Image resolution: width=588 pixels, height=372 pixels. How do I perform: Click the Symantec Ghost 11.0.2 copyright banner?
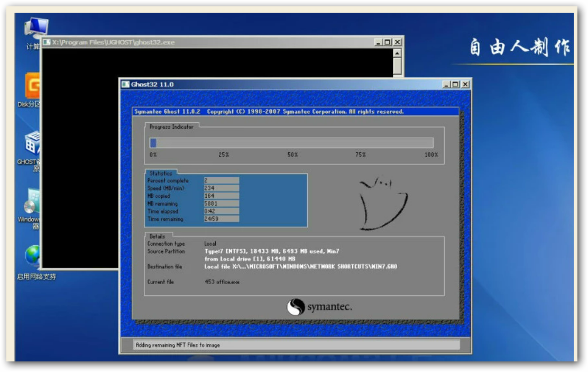pyautogui.click(x=296, y=112)
